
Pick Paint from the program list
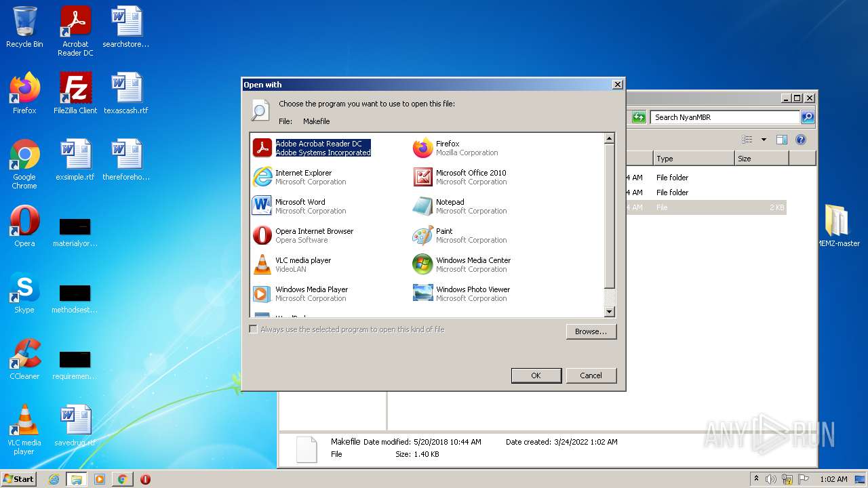(460, 235)
